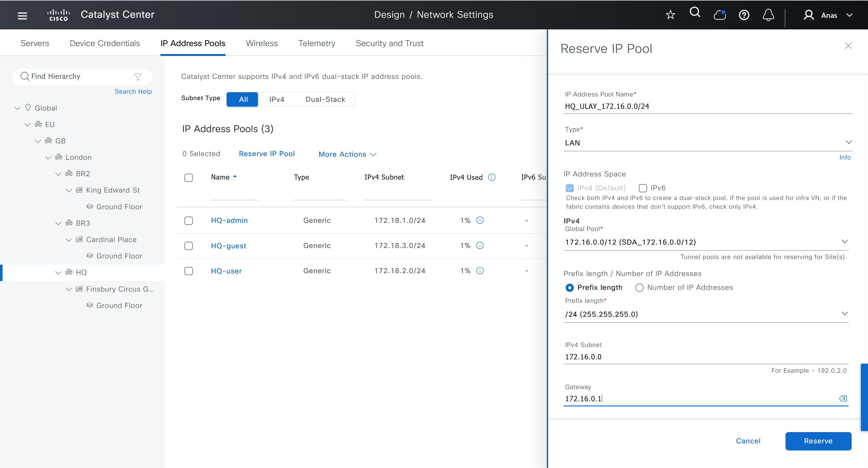Click the blue Reserve button

tap(818, 441)
